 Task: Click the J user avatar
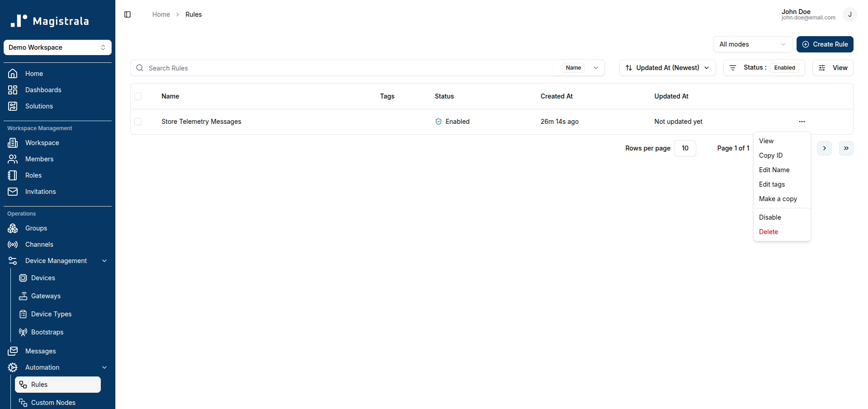click(x=849, y=14)
